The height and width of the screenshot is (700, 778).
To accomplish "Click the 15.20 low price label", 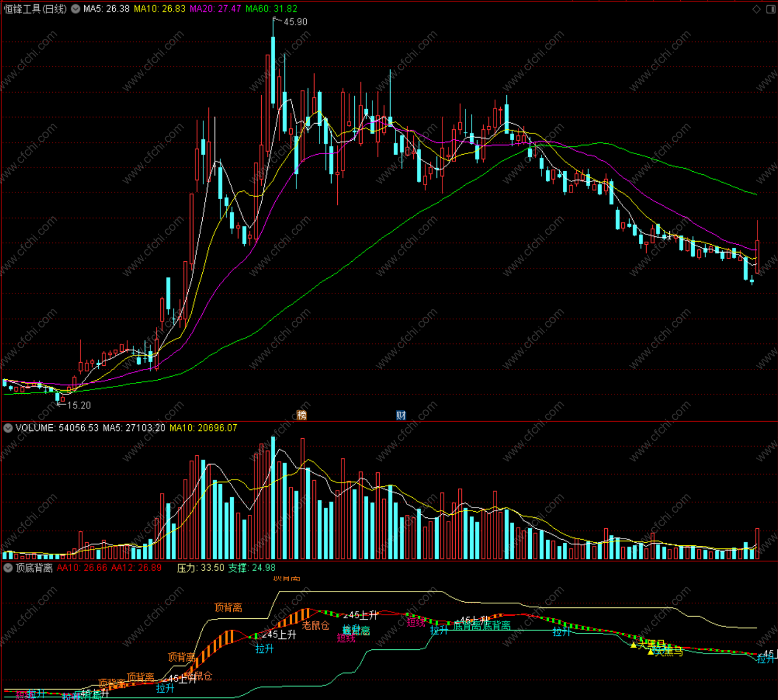I will [79, 405].
